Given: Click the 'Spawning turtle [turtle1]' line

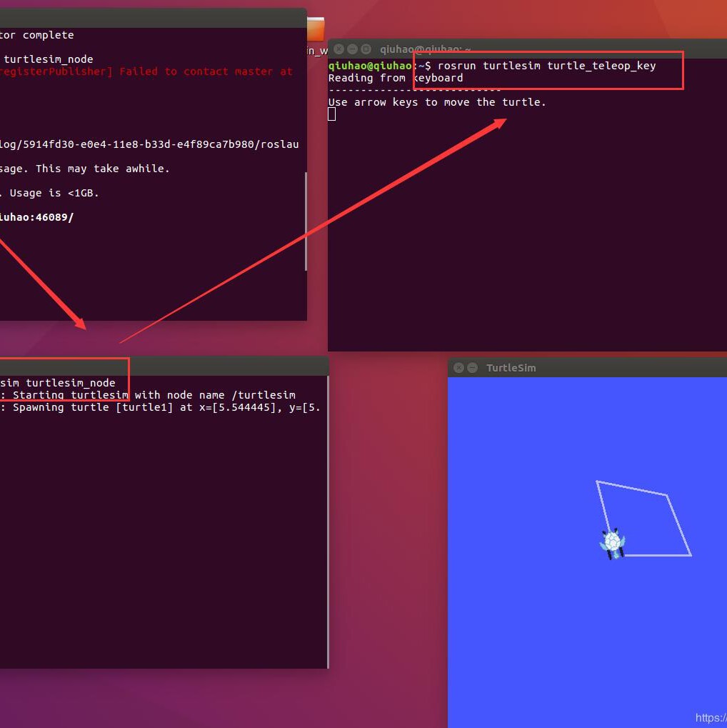Looking at the screenshot, I should [160, 407].
